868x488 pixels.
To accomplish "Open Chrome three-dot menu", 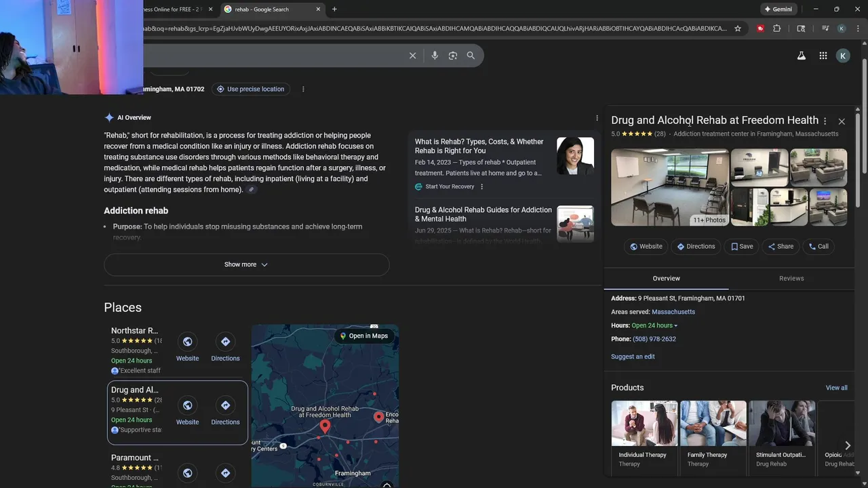I will point(858,28).
